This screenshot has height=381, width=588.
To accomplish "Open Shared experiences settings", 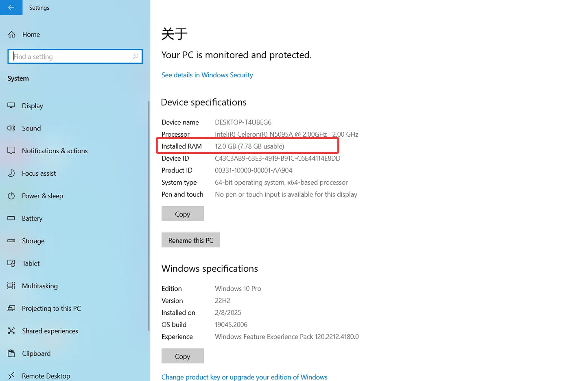I will point(50,331).
